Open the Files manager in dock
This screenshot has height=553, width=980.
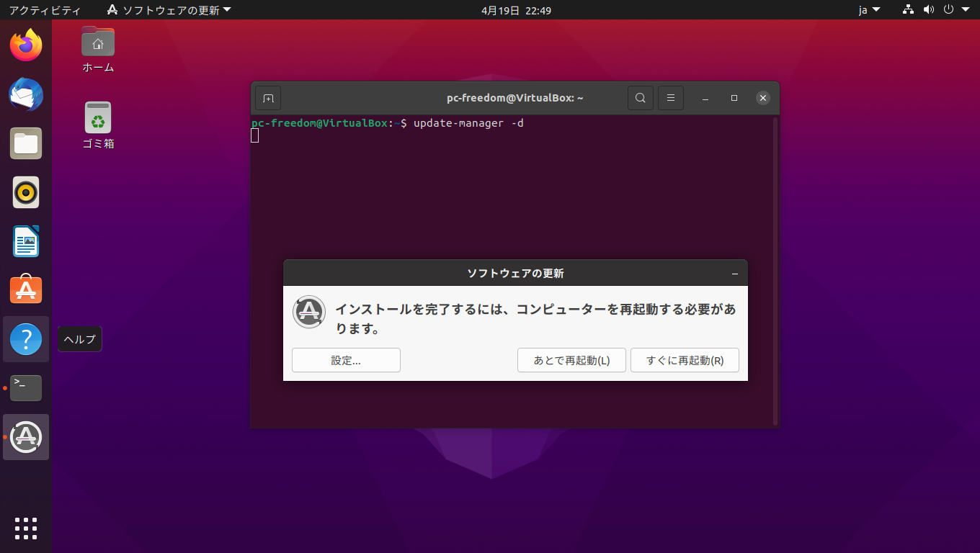26,143
